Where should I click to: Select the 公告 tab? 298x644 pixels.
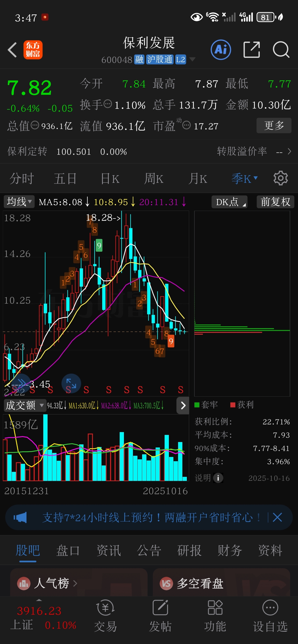tap(149, 550)
